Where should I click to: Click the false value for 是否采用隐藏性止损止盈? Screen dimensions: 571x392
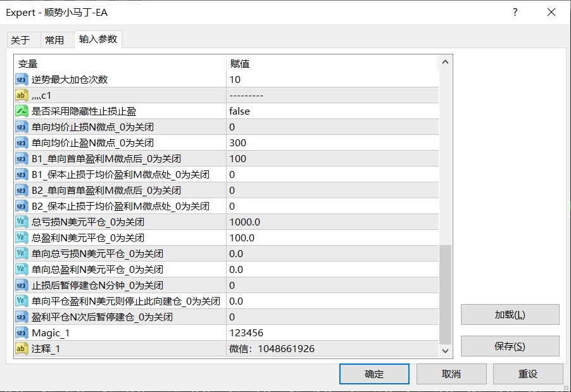pyautogui.click(x=240, y=111)
